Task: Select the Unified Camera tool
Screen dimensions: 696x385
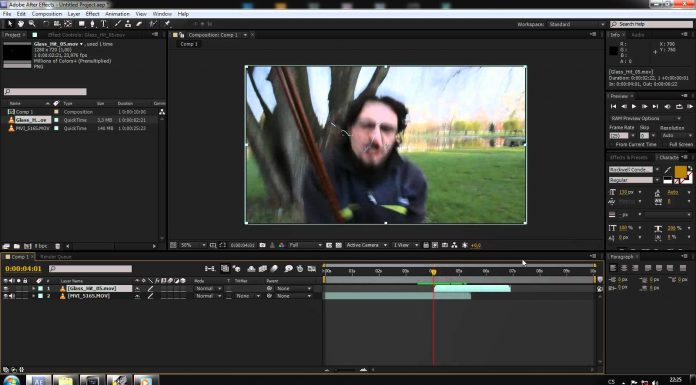Action: [x=57, y=24]
